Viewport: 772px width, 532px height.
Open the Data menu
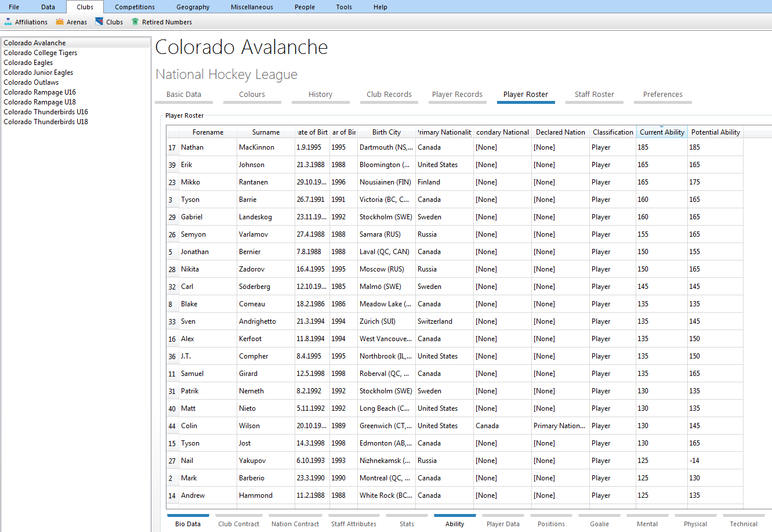pos(48,7)
